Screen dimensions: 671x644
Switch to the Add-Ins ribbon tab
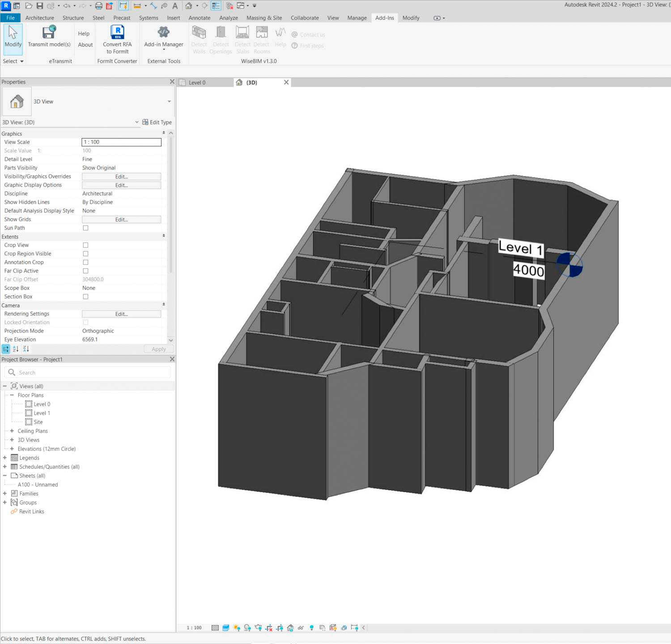[384, 18]
